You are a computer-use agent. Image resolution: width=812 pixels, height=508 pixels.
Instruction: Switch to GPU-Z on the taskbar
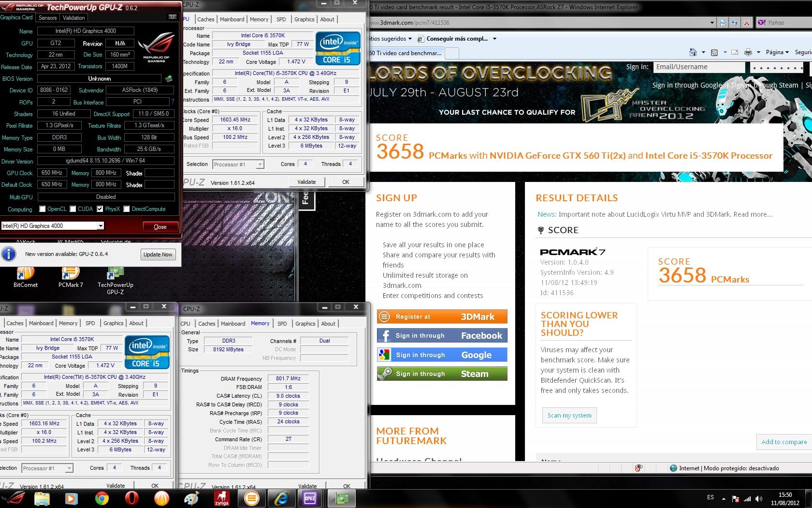341,498
